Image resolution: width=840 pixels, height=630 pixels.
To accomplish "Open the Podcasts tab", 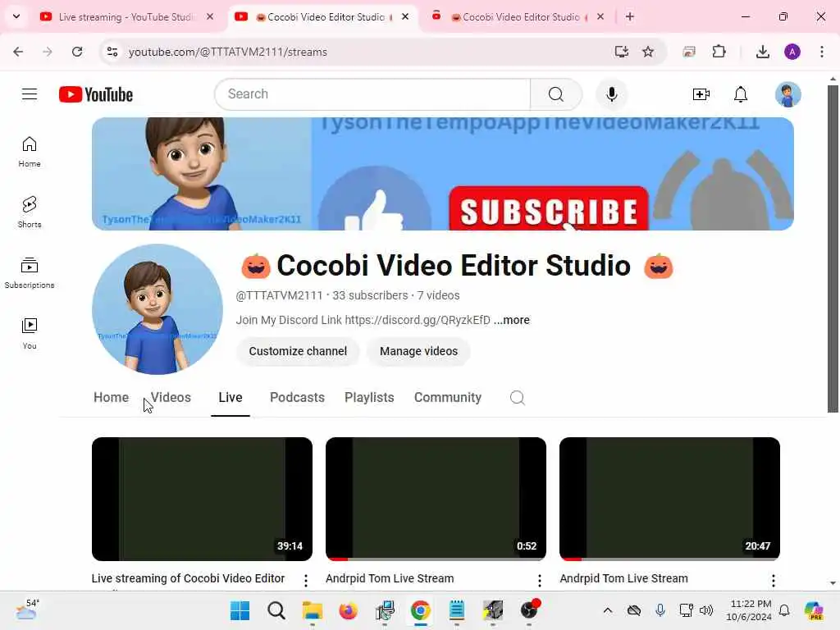I will (x=297, y=398).
